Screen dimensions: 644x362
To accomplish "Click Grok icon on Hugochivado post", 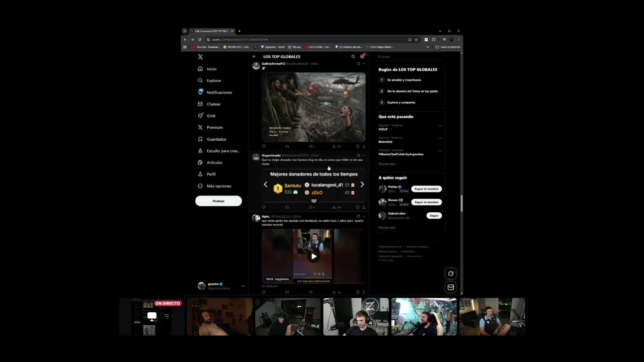I will [358, 155].
